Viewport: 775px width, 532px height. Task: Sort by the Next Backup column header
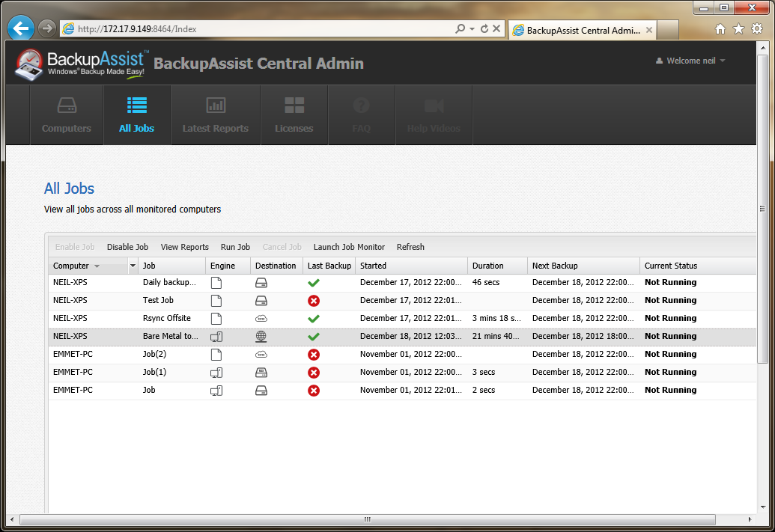[x=584, y=266]
